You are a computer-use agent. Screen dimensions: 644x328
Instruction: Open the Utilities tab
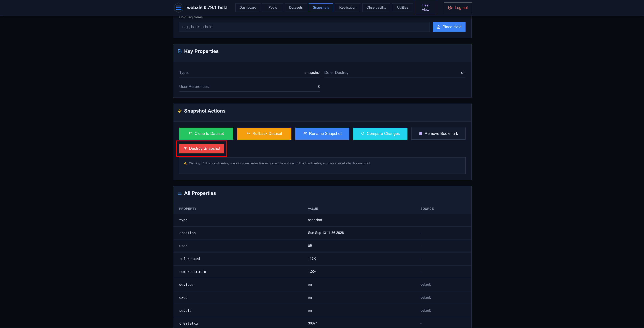pyautogui.click(x=403, y=7)
